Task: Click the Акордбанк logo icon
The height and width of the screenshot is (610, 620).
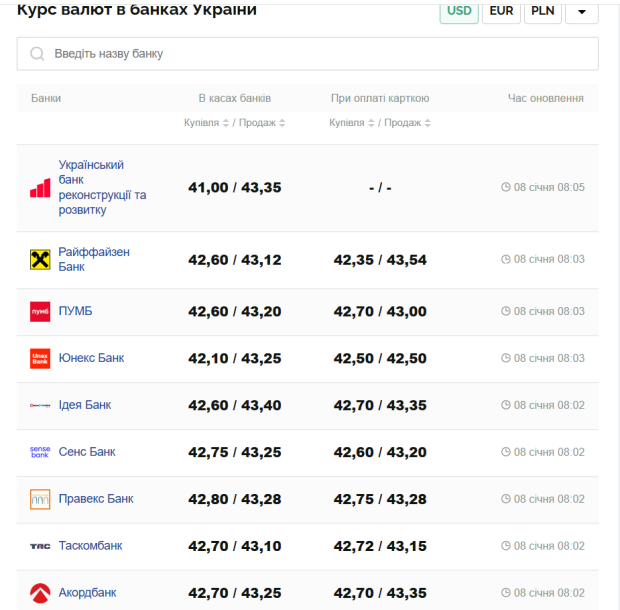Action: coord(40,593)
